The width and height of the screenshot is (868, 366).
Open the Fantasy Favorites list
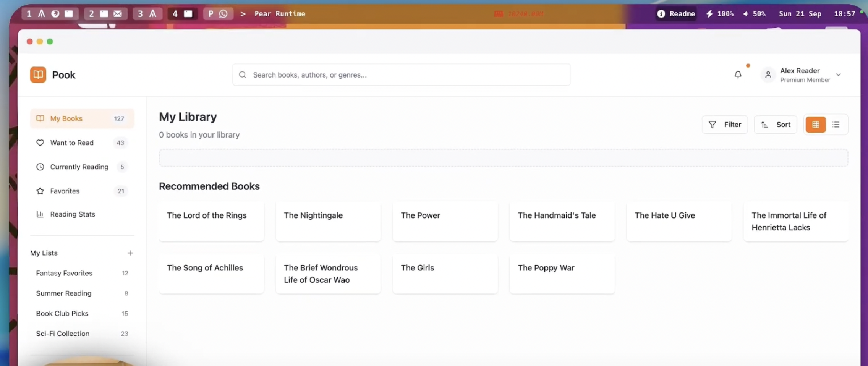pyautogui.click(x=64, y=273)
